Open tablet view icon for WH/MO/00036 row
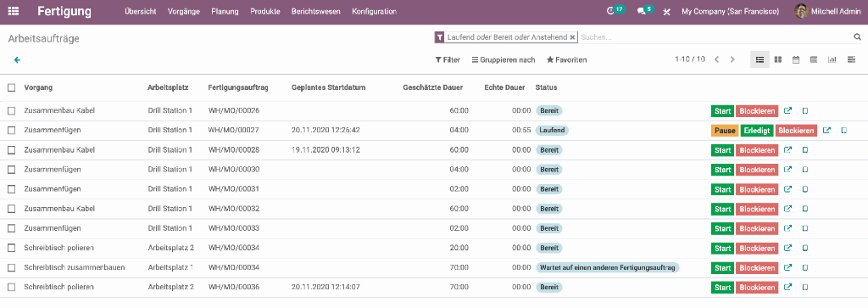868x308 pixels. click(x=805, y=288)
